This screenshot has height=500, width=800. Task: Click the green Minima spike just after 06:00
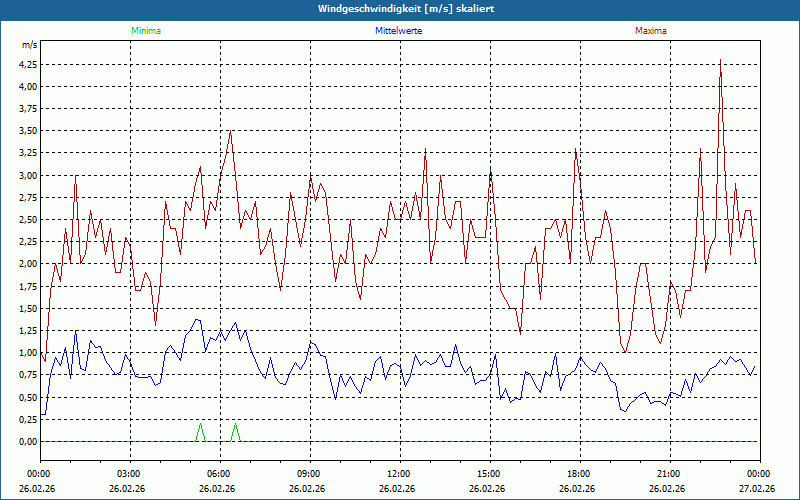[235, 431]
